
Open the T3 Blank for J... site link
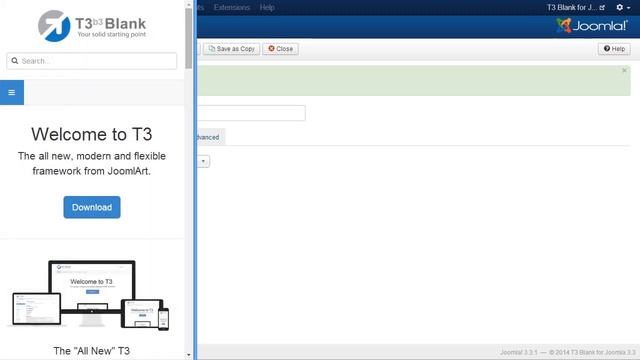click(576, 7)
